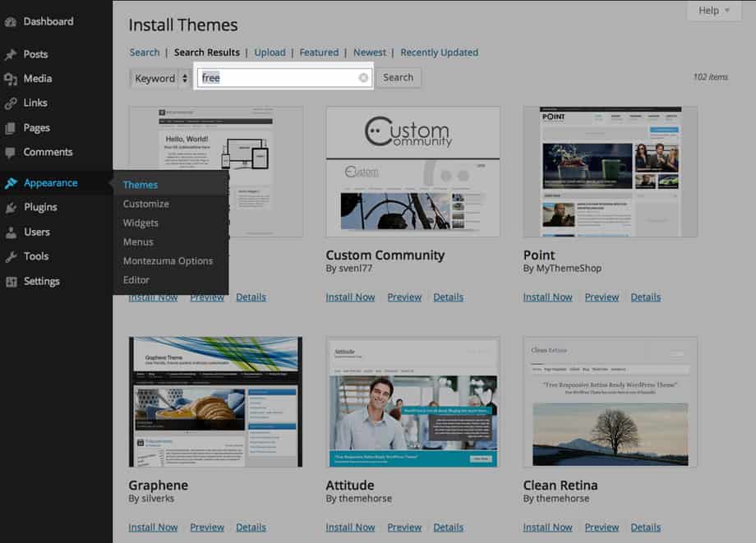
Task: Open the Media menu label
Action: [38, 79]
